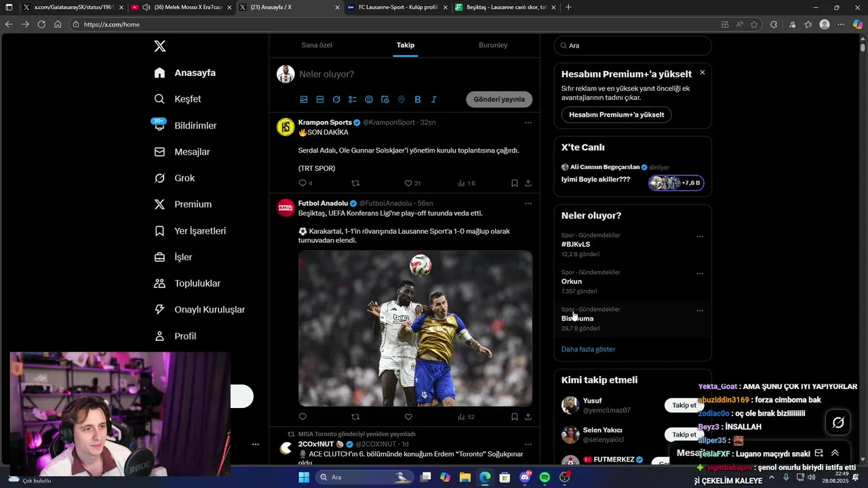Click Daha fazla göster link
The image size is (868, 488).
click(x=589, y=349)
